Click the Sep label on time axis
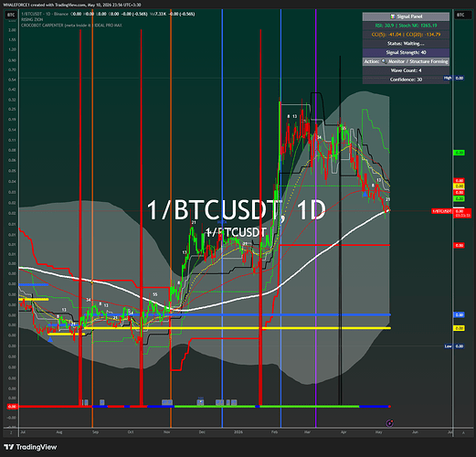 96,432
